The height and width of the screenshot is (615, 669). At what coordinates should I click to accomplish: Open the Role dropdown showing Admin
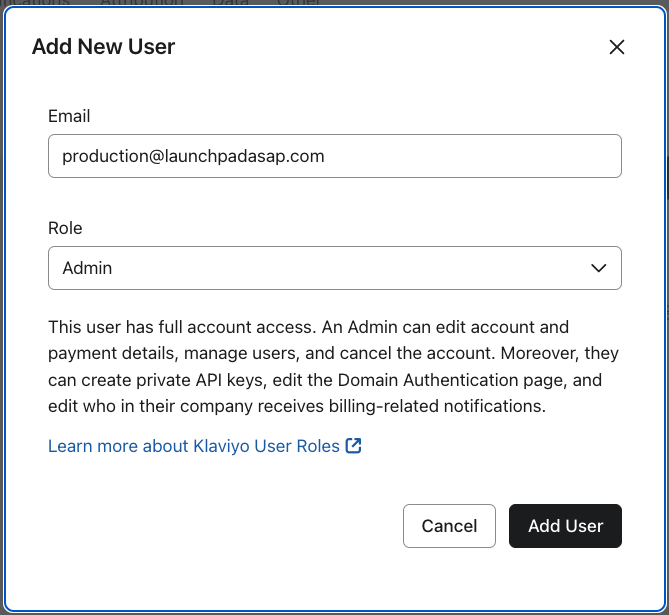334,268
